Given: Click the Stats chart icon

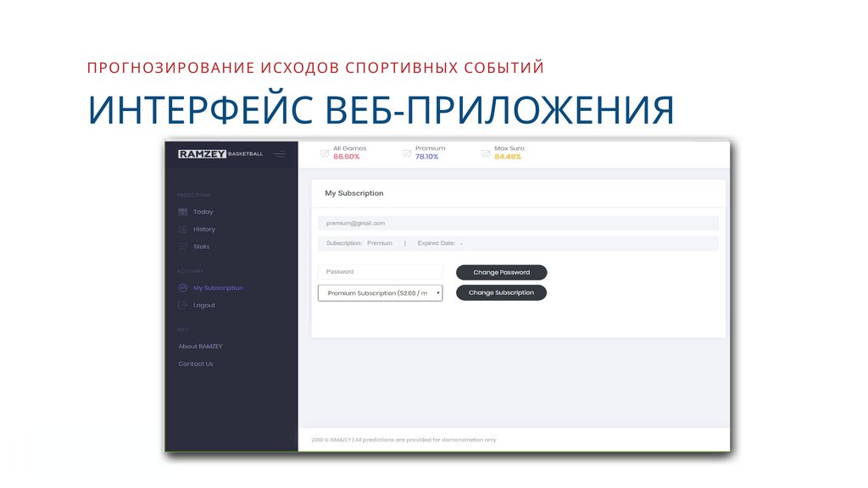Looking at the screenshot, I should point(183,247).
